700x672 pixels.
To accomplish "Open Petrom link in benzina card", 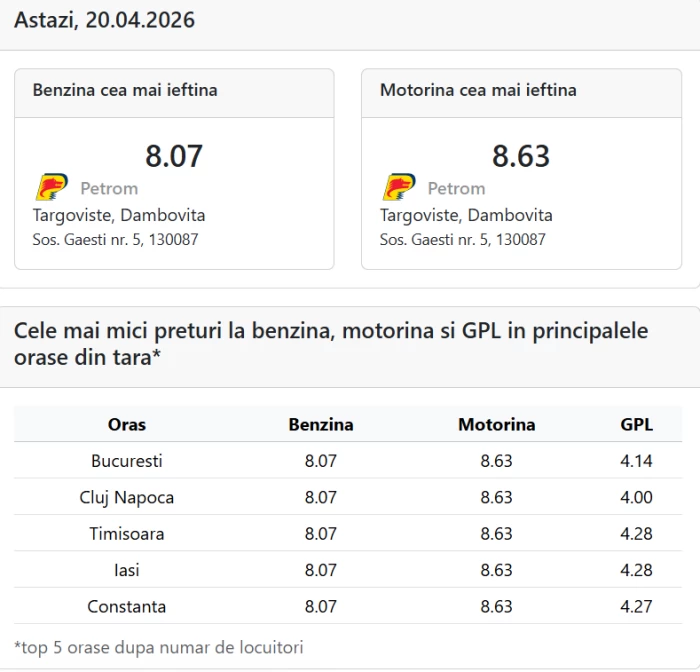I will [x=109, y=188].
